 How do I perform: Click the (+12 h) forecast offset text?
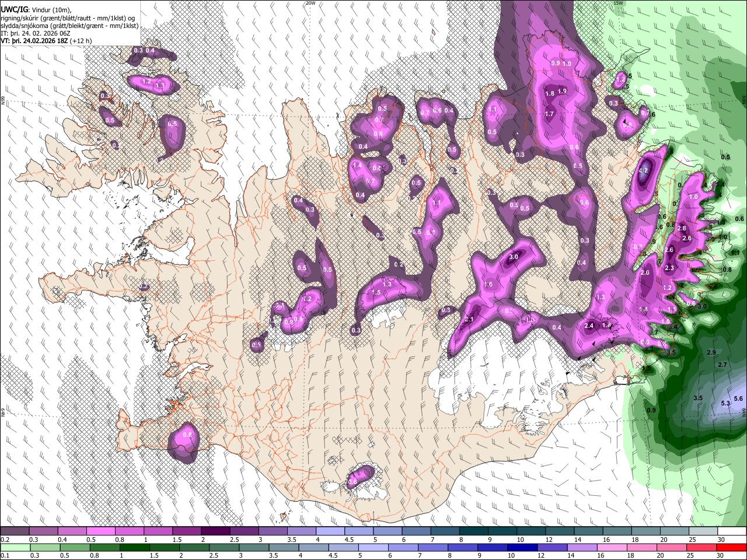(80, 41)
